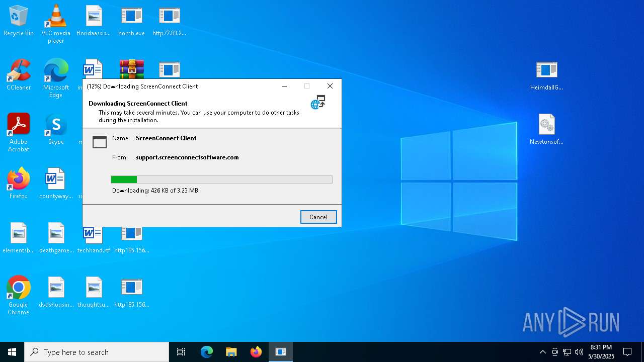Select thoughtsu... image file

coord(94,293)
